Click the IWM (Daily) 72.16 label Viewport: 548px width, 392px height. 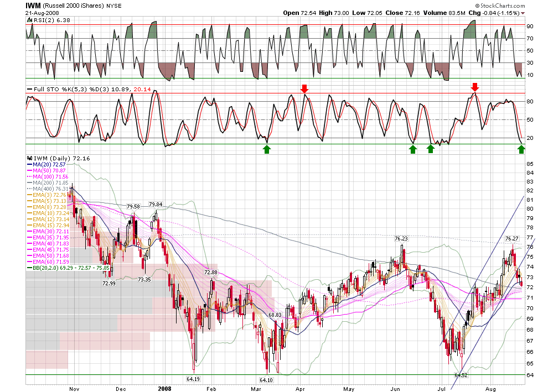pos(62,159)
